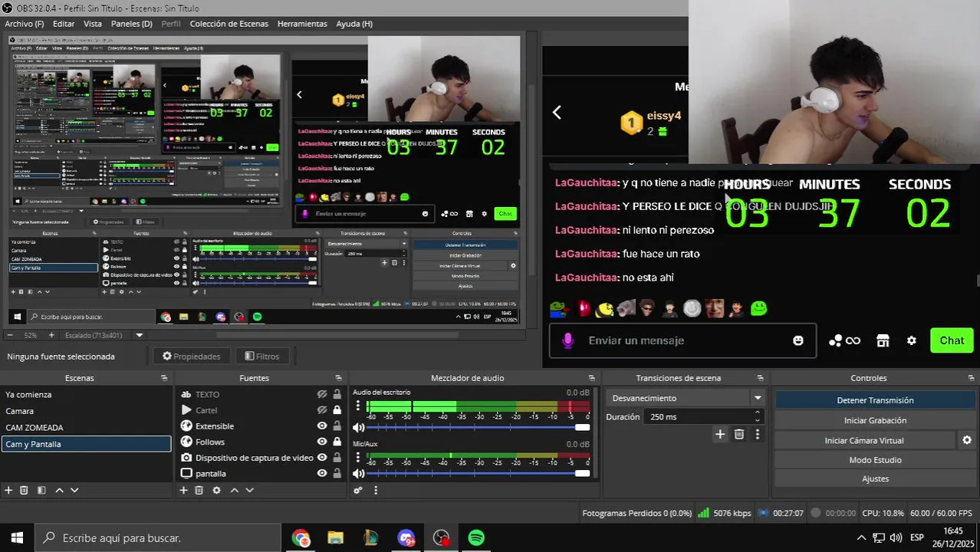
Task: Move the selected source down in Fuentes
Action: tap(249, 490)
